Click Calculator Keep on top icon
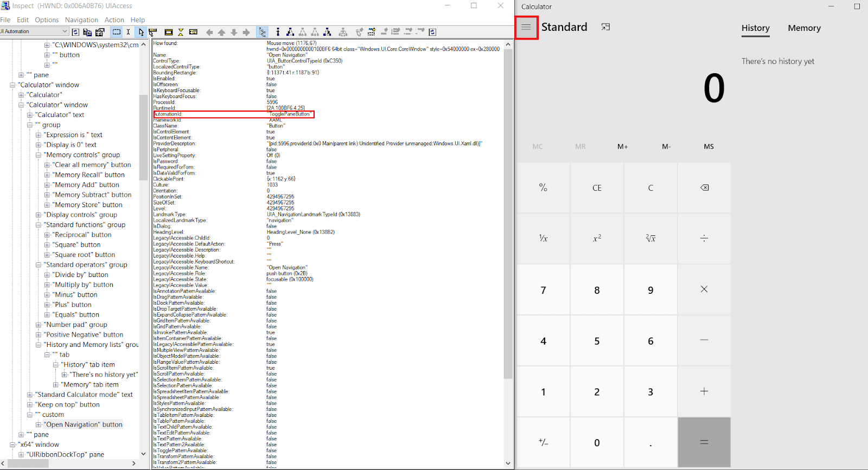This screenshot has width=868, height=470. tap(606, 27)
